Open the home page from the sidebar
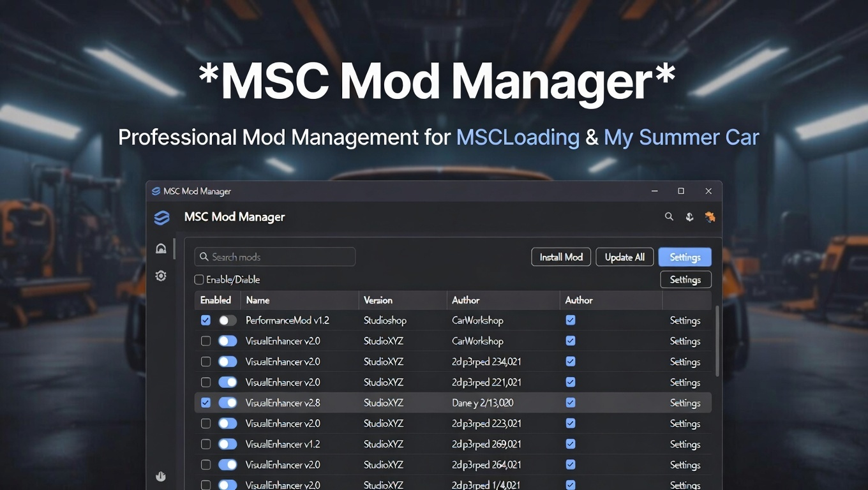Screen dimensions: 868x490 161,249
